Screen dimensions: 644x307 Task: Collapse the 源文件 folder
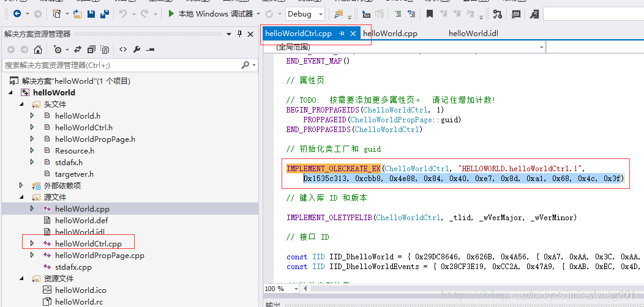click(21, 197)
